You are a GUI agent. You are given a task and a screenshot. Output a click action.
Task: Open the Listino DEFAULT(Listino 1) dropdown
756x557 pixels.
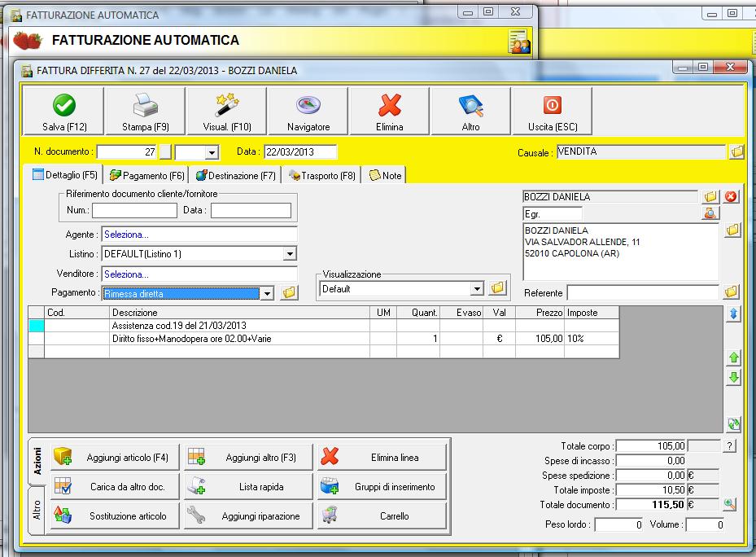[x=289, y=254]
